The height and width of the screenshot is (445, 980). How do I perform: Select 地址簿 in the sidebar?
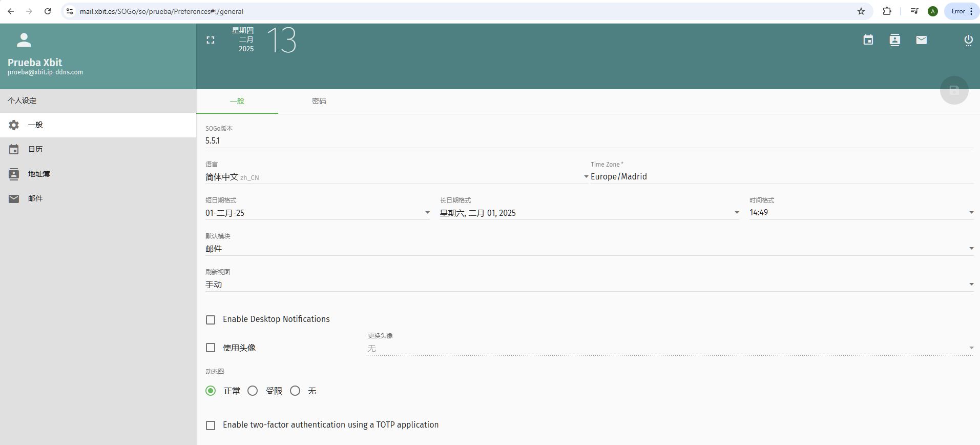click(98, 174)
